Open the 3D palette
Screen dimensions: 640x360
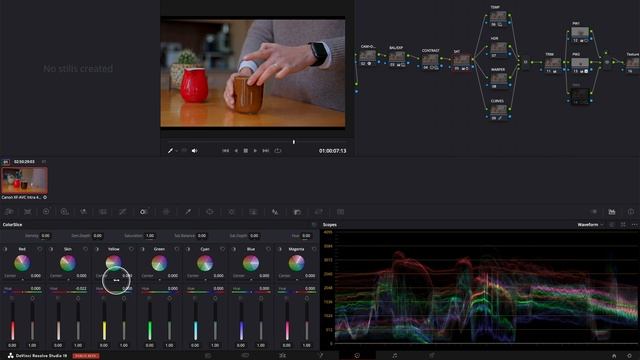[340, 212]
